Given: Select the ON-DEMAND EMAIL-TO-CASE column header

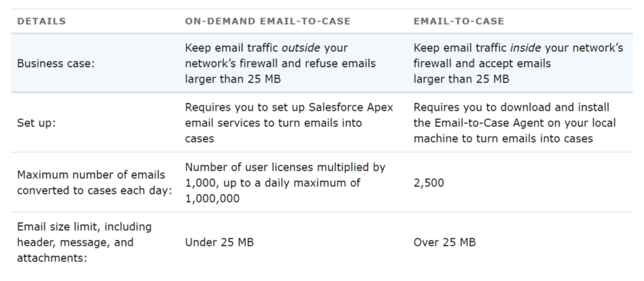Looking at the screenshot, I should click(x=267, y=21).
